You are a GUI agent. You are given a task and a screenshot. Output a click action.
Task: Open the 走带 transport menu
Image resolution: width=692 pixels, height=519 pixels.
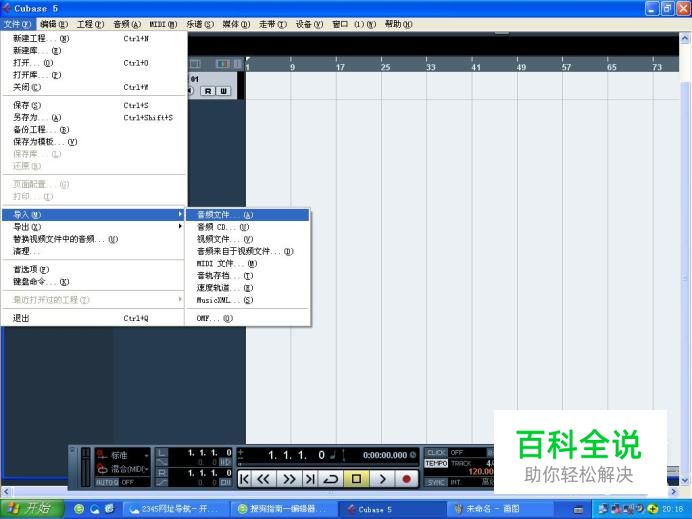click(273, 24)
